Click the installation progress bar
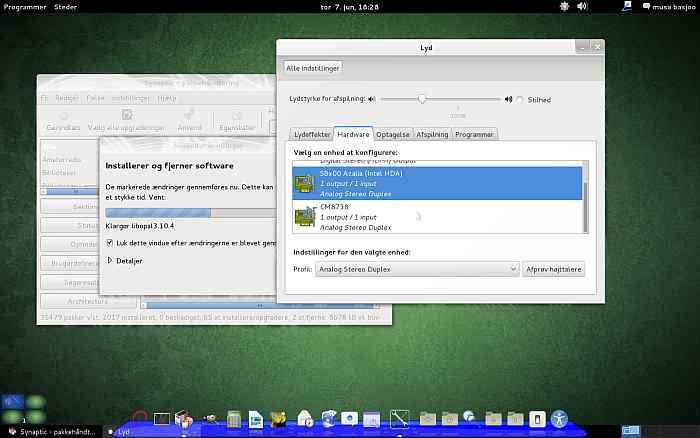The height and width of the screenshot is (438, 700). coord(191,213)
